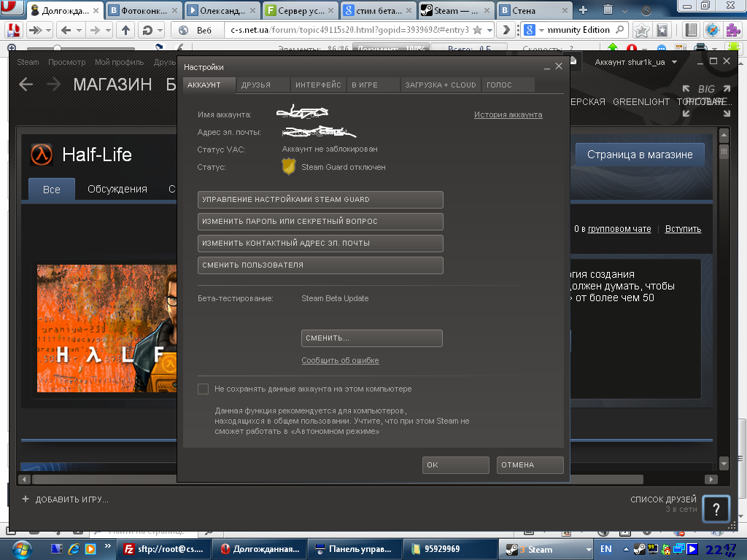The image size is (747, 560).
Task: Open Панель управ... taskbar item
Action: point(355,549)
